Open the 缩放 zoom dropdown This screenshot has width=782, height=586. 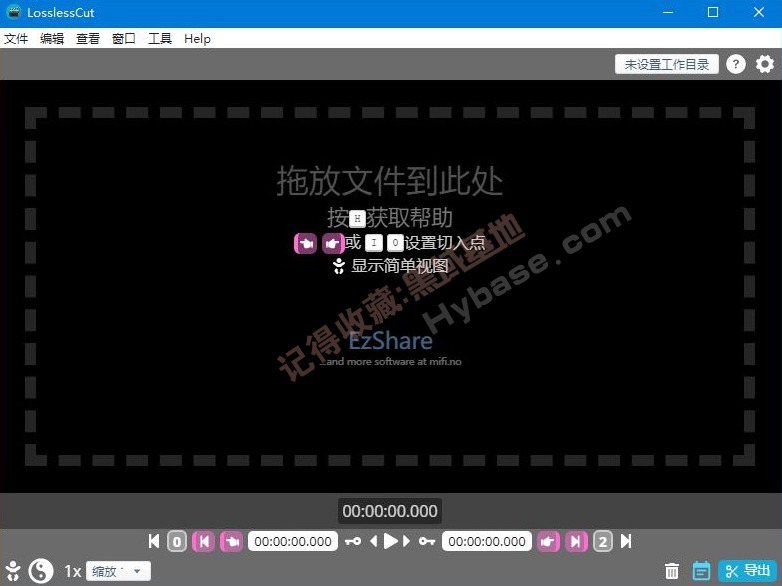tap(118, 571)
